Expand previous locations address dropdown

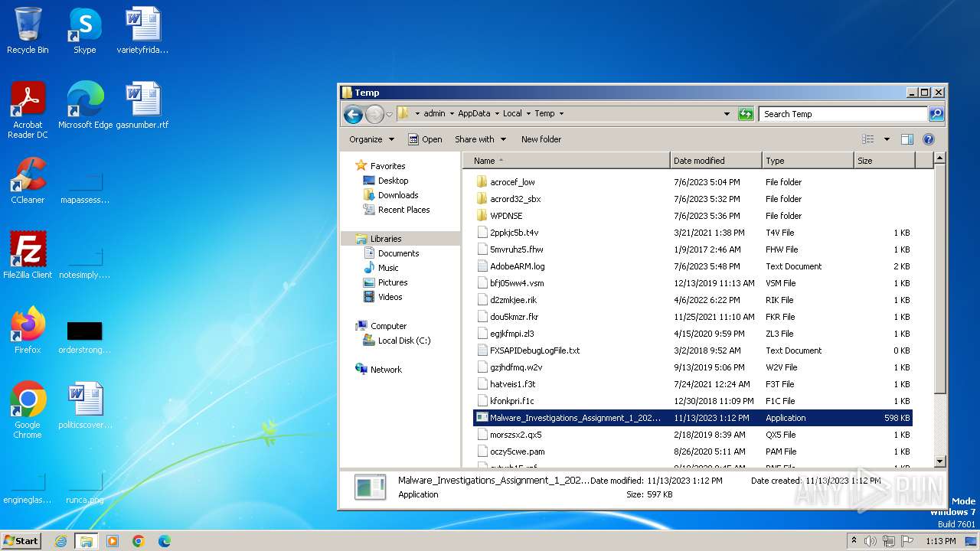(x=727, y=114)
